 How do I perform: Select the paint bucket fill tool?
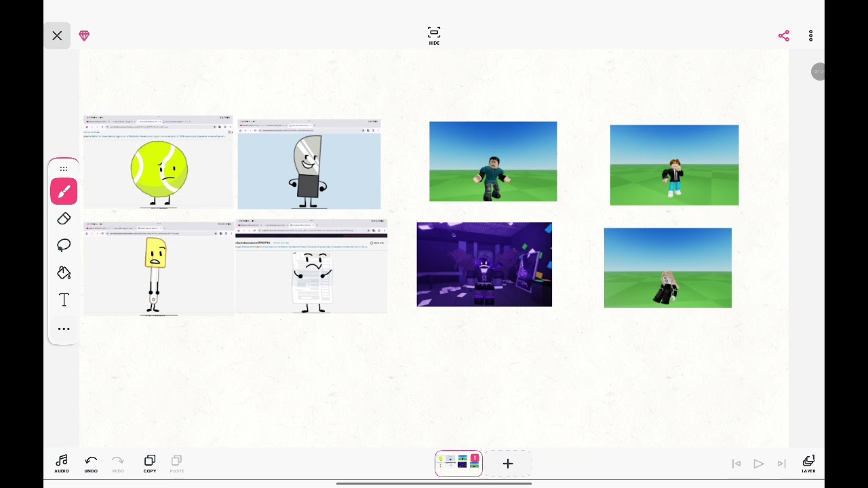(x=64, y=272)
